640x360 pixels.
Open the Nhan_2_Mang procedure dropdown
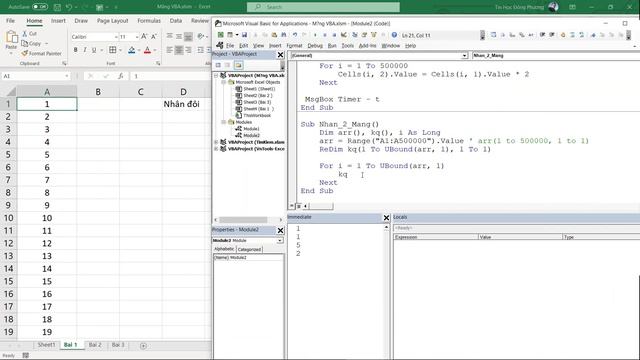coord(556,56)
